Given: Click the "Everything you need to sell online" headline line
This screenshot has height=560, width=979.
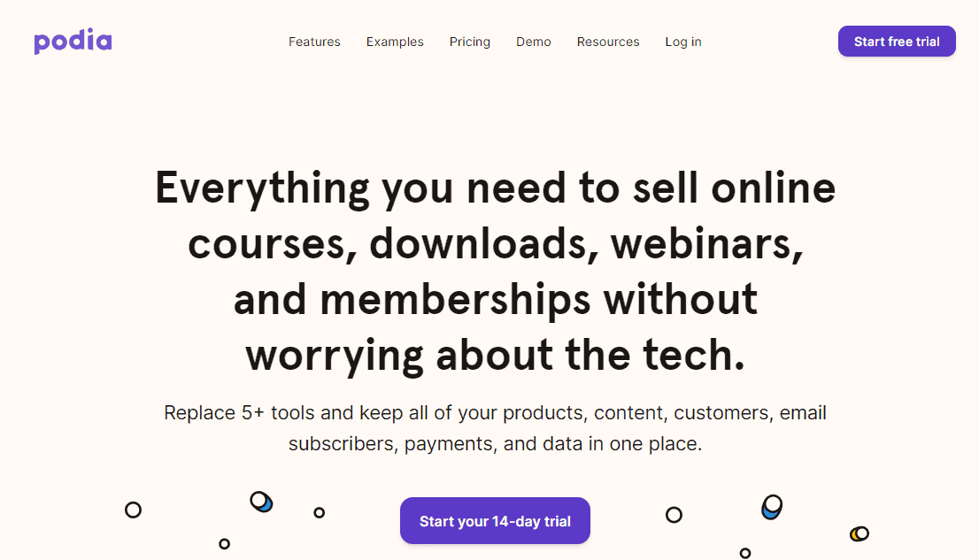Looking at the screenshot, I should [x=495, y=188].
